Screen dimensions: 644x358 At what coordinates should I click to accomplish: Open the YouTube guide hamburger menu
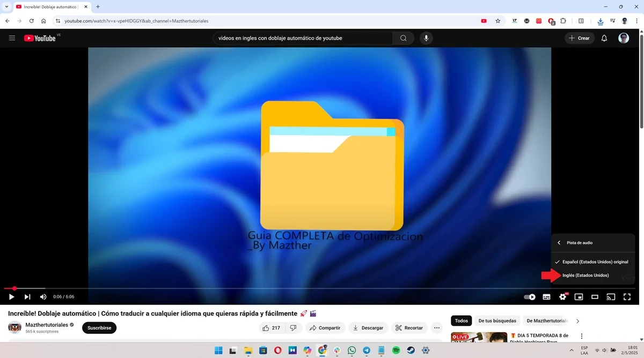(x=12, y=38)
